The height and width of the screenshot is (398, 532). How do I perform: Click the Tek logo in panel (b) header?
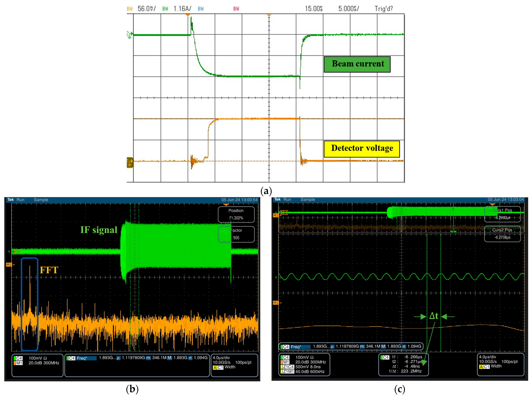10,200
